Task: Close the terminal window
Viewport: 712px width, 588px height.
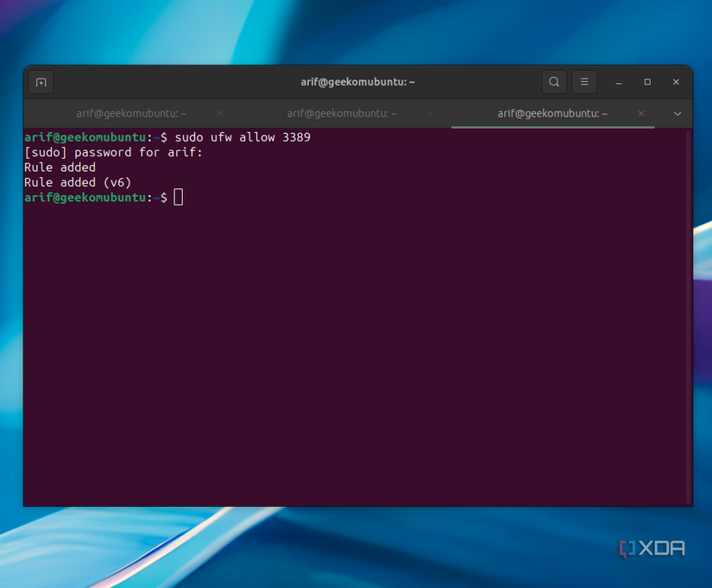Action: coord(676,82)
